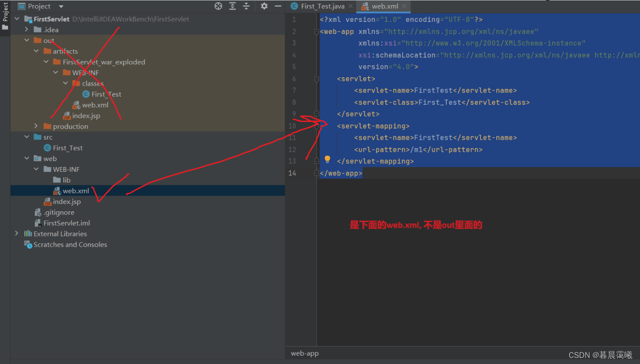Expand the production folder
Screen dimensions: 640x364
[x=36, y=126]
